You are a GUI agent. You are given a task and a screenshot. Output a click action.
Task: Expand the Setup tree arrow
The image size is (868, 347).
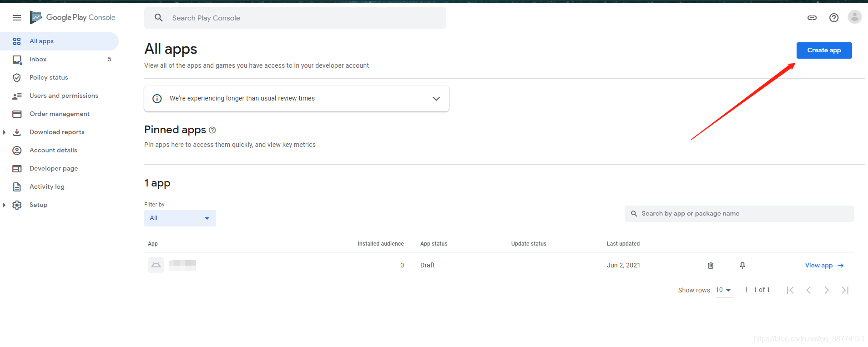tap(4, 205)
